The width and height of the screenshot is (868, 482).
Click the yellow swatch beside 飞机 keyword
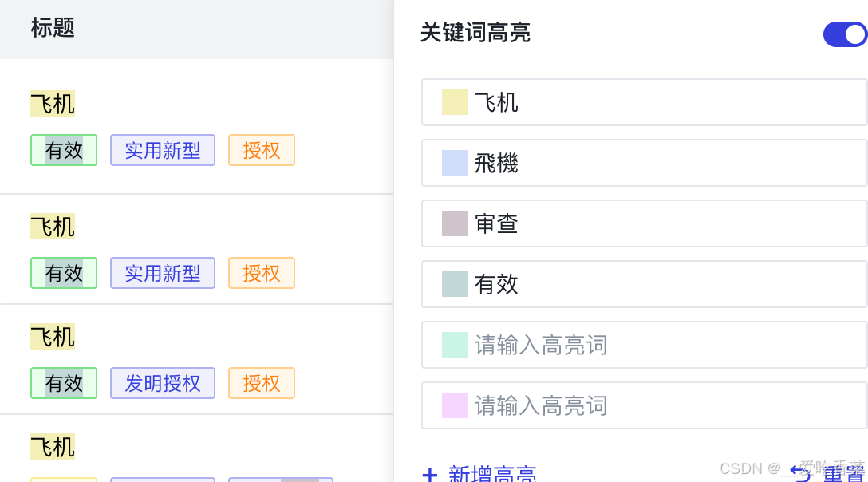tap(455, 102)
